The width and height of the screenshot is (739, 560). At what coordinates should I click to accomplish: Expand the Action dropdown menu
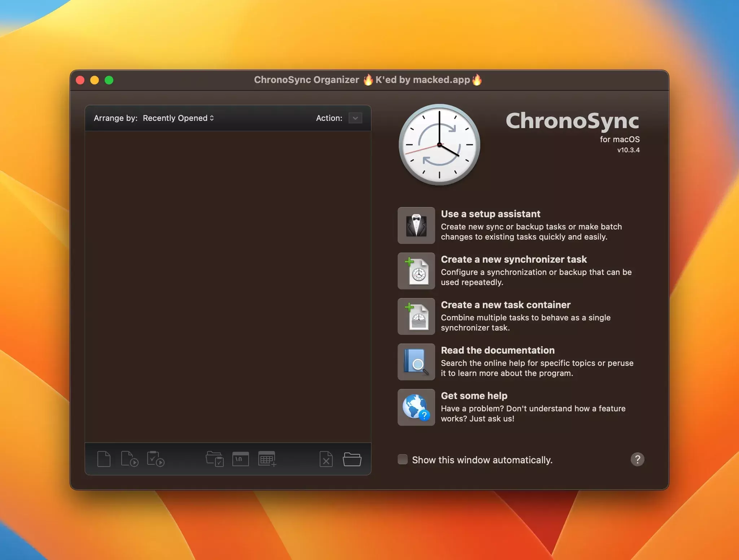[355, 118]
